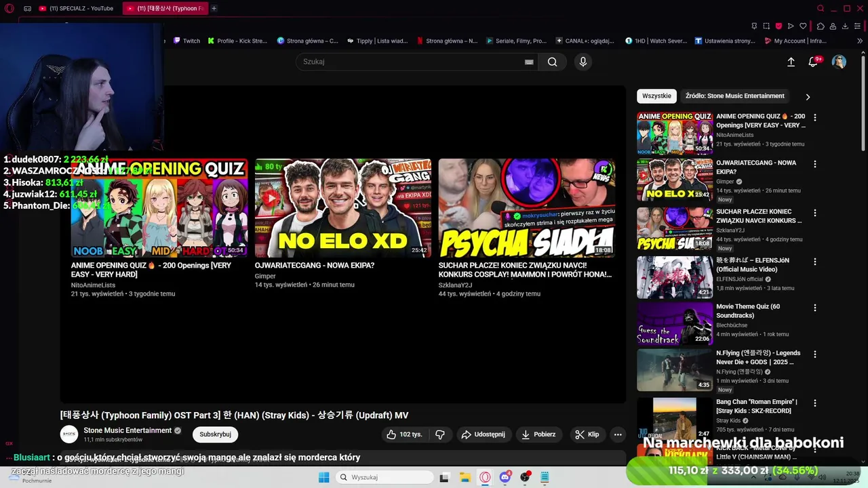Open the Opera flow send icon
Screen dimensions: 868x488
791,26
